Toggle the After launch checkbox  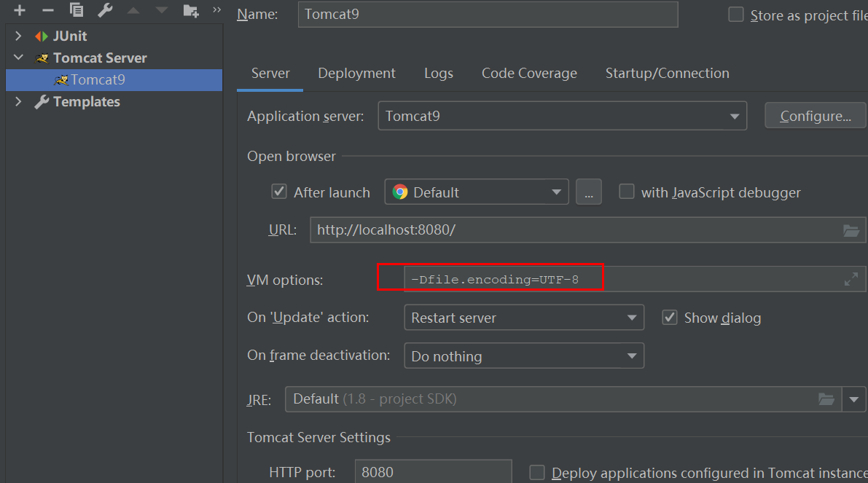click(279, 192)
